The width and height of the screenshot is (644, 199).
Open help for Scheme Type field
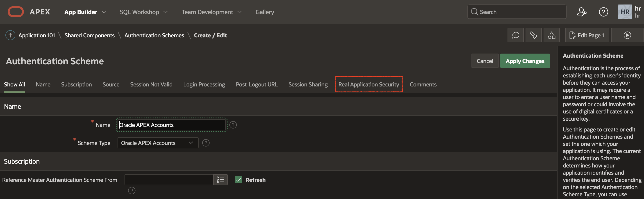point(206,143)
